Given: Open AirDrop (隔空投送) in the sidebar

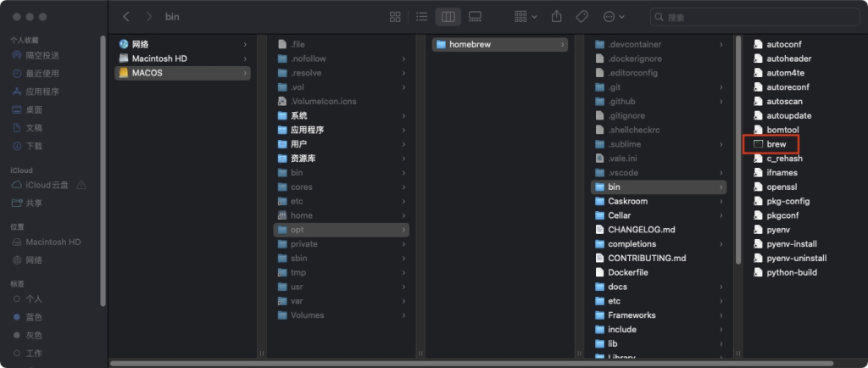Looking at the screenshot, I should pos(42,55).
